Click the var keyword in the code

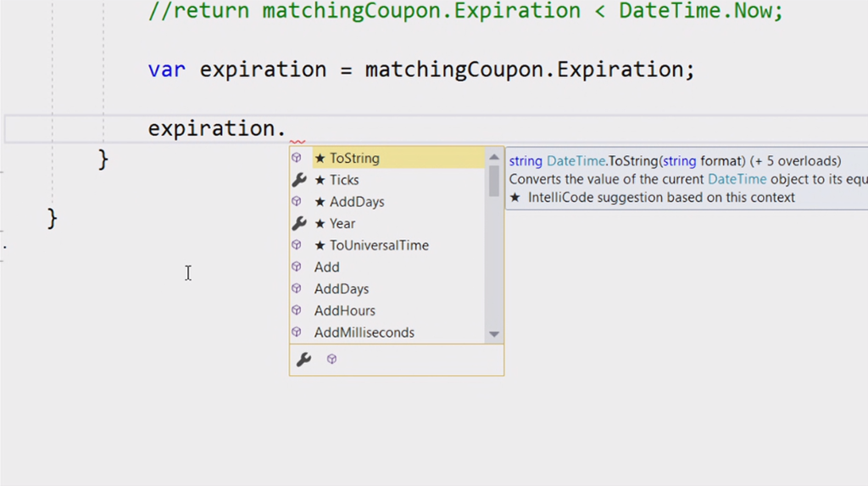click(166, 70)
